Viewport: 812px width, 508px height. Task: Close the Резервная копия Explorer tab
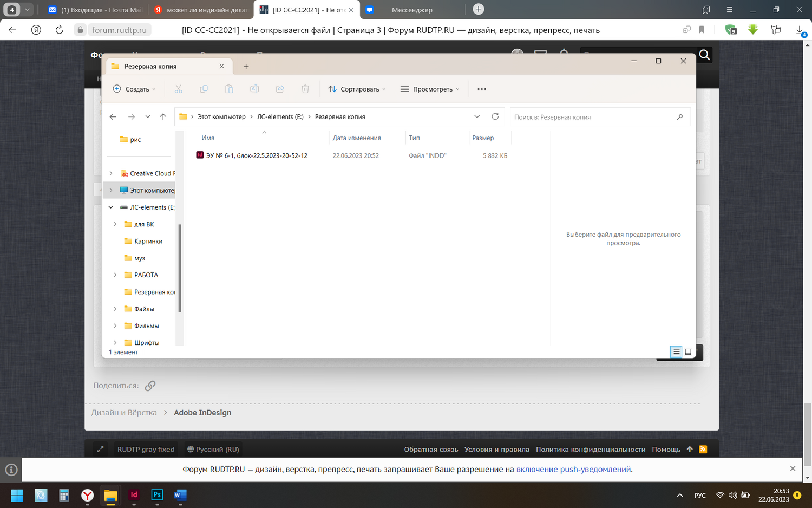[221, 66]
